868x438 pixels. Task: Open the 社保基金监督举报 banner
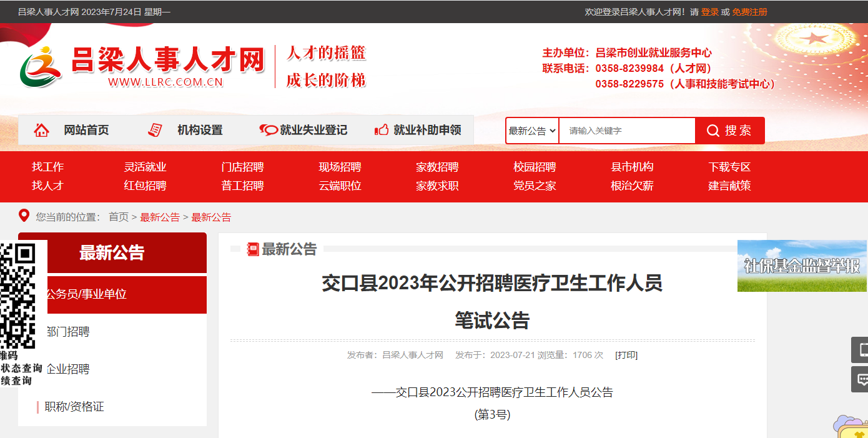[802, 266]
